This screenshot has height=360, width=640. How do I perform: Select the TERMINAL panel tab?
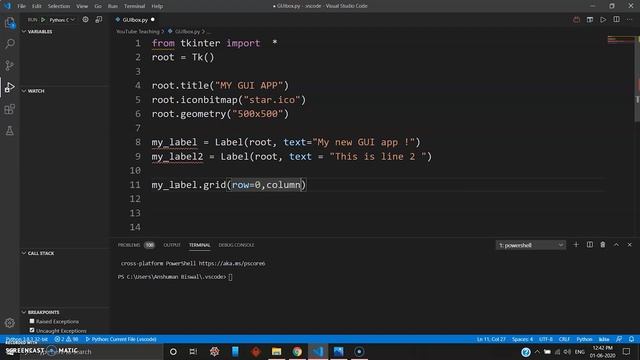[200, 245]
